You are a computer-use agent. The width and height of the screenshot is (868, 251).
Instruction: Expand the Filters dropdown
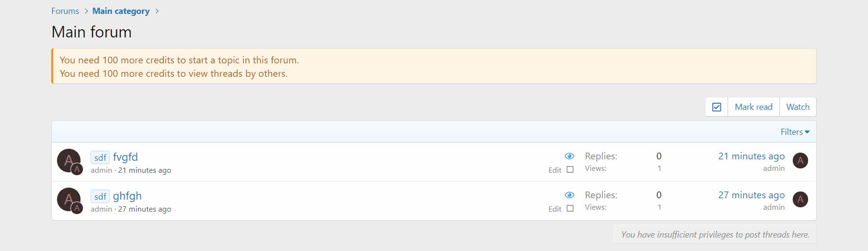pyautogui.click(x=795, y=132)
